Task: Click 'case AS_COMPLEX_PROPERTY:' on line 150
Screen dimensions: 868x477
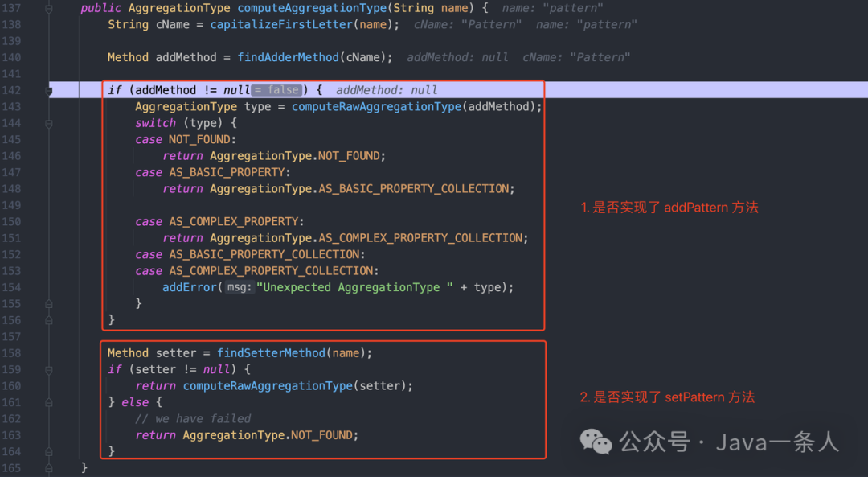Action: point(219,221)
